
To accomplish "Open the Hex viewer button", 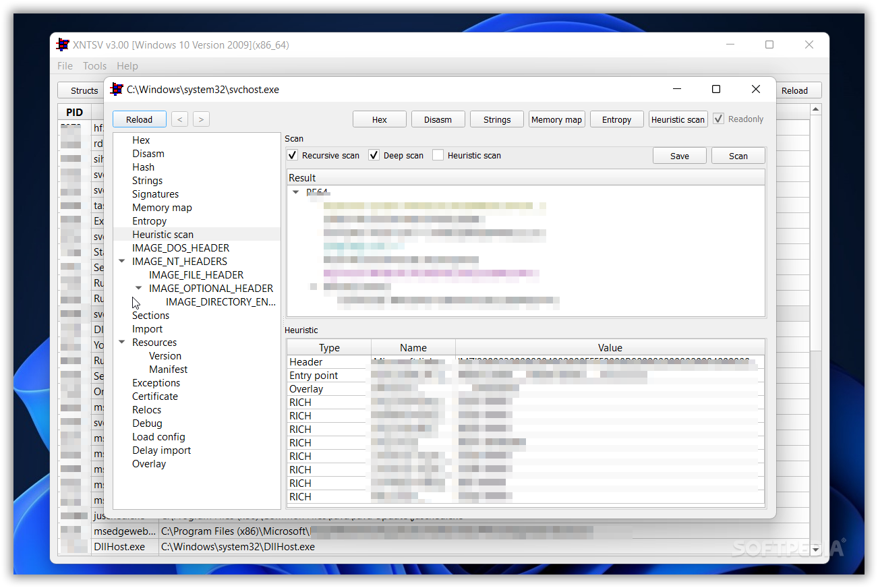I will coord(380,119).
